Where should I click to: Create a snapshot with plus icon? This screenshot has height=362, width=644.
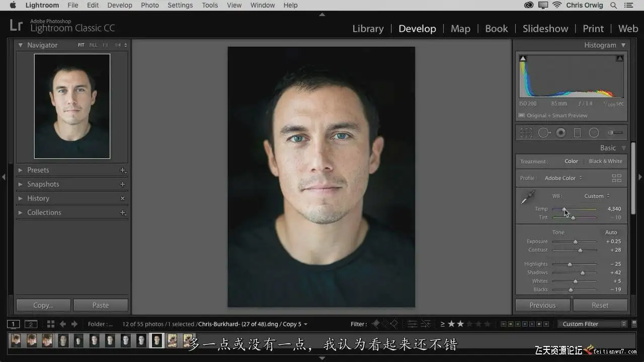click(123, 185)
